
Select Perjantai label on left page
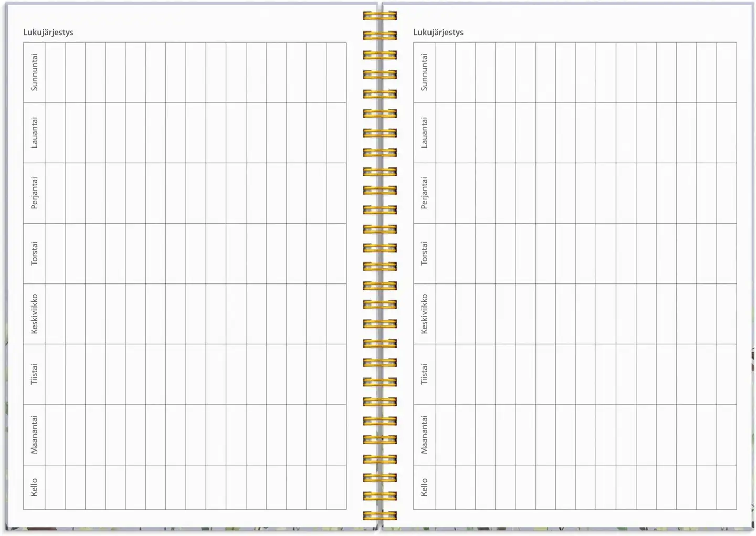[35, 193]
